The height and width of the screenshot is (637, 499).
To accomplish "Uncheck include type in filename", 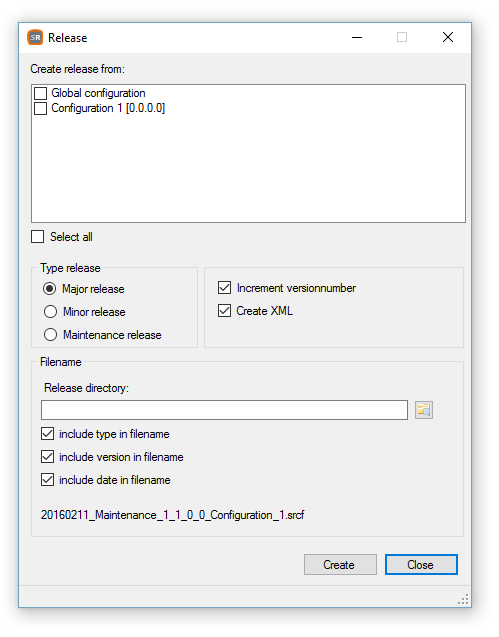I will click(48, 434).
